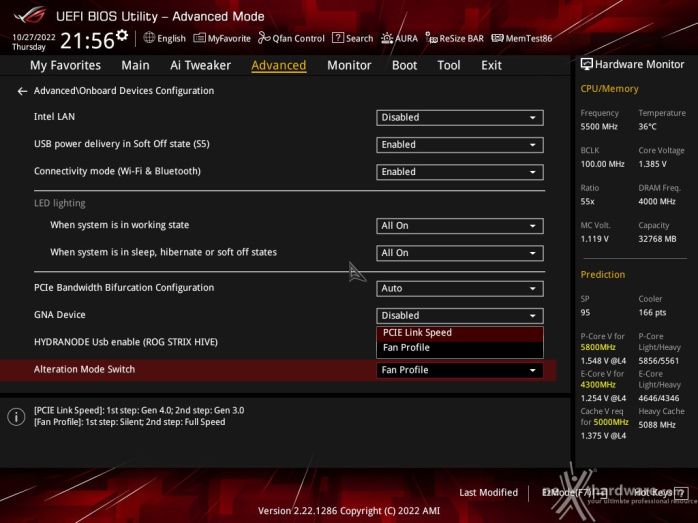Screen dimensions: 698x523
Task: Click the 5088 MHz heavy cache value
Action: coord(657,425)
